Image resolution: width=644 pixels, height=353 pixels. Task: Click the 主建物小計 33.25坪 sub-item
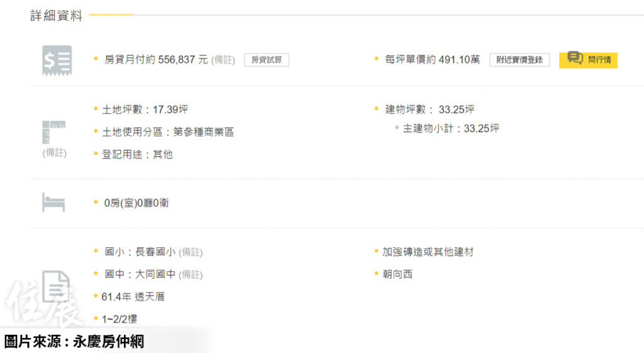[x=451, y=128]
